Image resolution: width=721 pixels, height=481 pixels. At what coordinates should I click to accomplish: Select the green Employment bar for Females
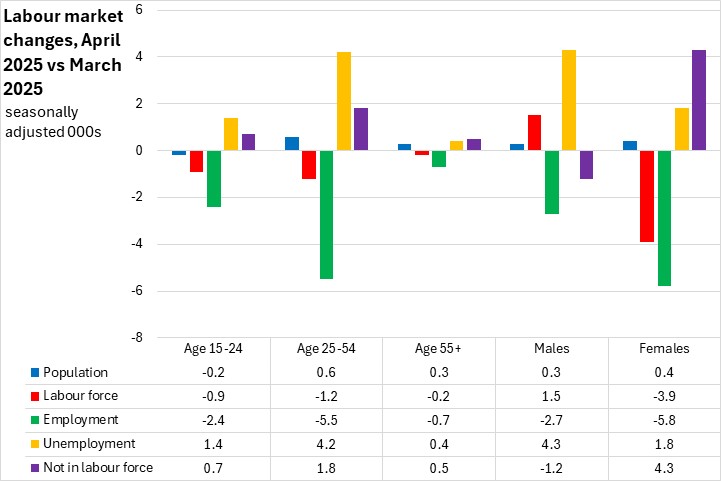[x=664, y=218]
